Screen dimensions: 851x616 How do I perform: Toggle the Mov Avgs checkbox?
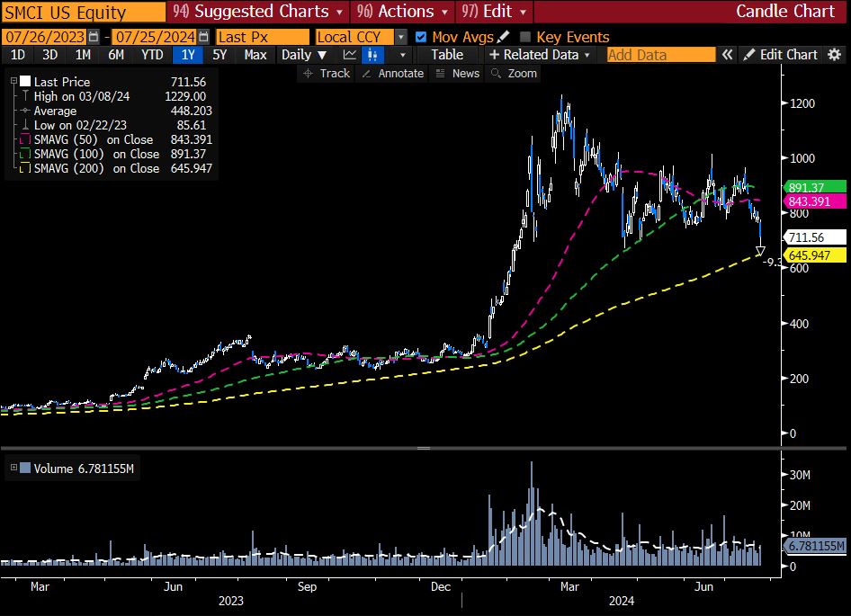[421, 37]
